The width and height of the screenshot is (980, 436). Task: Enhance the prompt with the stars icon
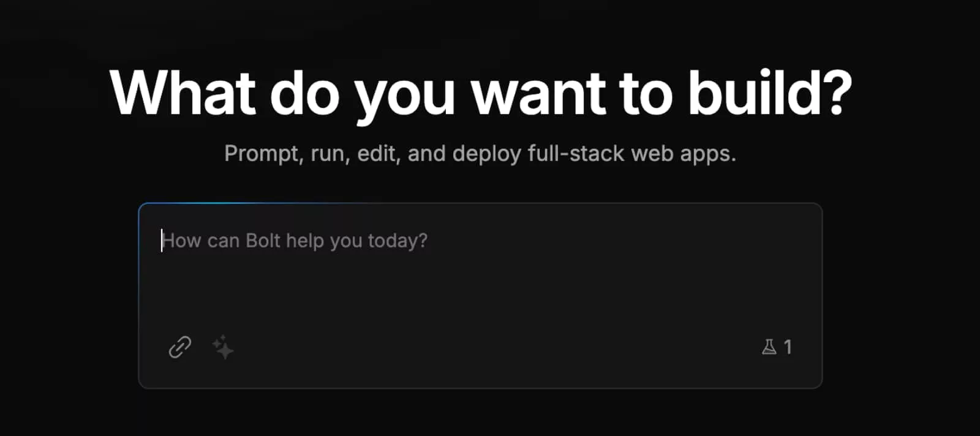[x=223, y=347]
